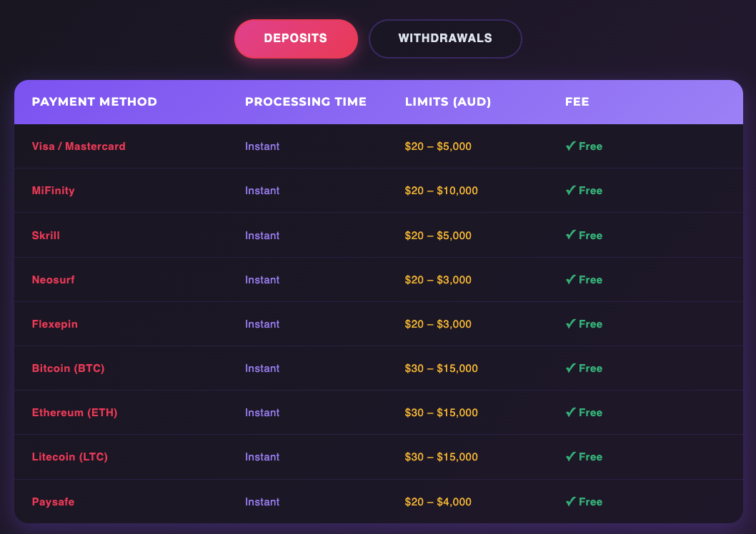
Task: Click Instant in the Ethereum row
Action: pos(262,413)
